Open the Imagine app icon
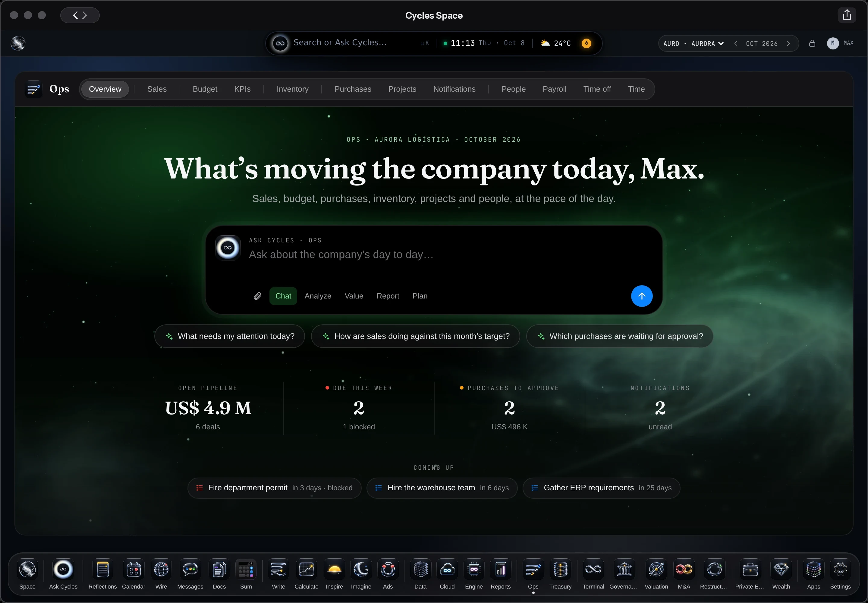This screenshot has height=603, width=868. (361, 569)
